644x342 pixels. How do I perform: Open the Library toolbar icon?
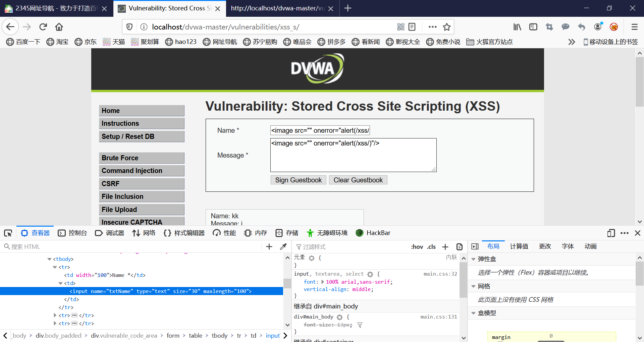click(517, 27)
